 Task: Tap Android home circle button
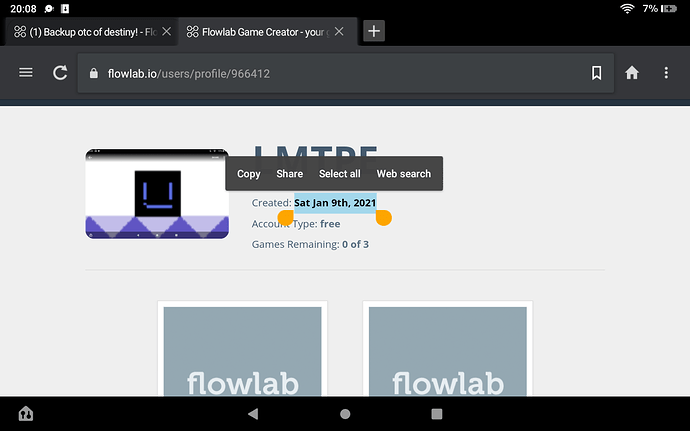pyautogui.click(x=345, y=414)
